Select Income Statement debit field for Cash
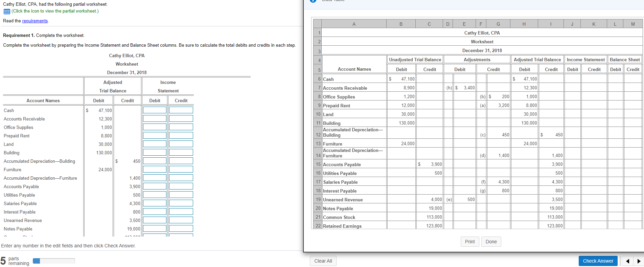This screenshot has height=267, width=644. click(155, 110)
